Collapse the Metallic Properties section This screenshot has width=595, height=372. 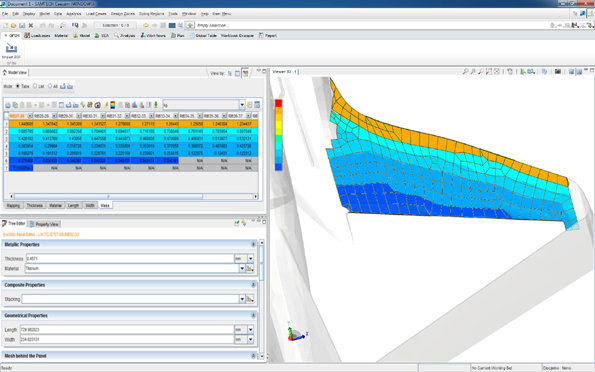[253, 245]
